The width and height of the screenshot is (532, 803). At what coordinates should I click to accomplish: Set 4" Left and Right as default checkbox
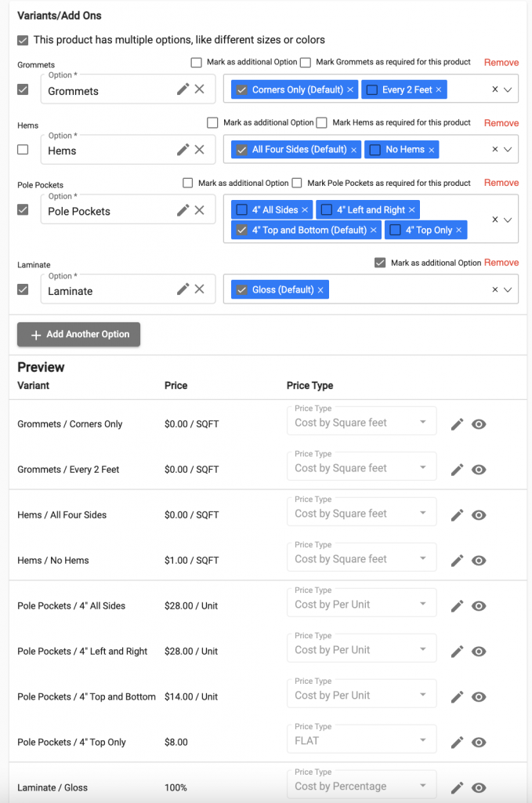pos(327,209)
